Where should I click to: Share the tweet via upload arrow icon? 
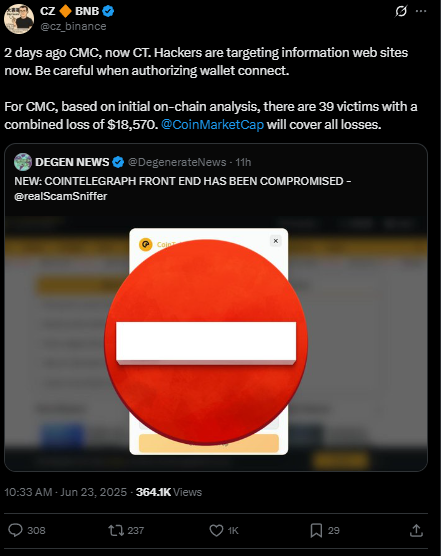click(x=416, y=530)
